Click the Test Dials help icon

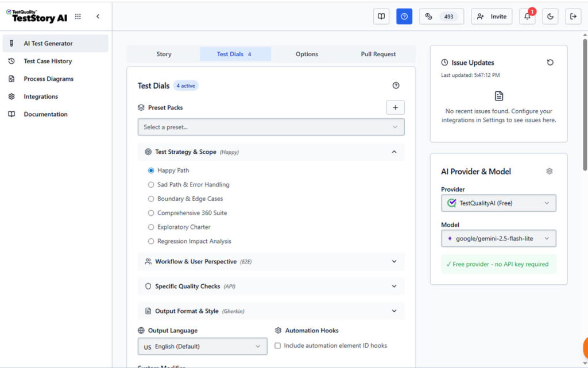click(396, 86)
